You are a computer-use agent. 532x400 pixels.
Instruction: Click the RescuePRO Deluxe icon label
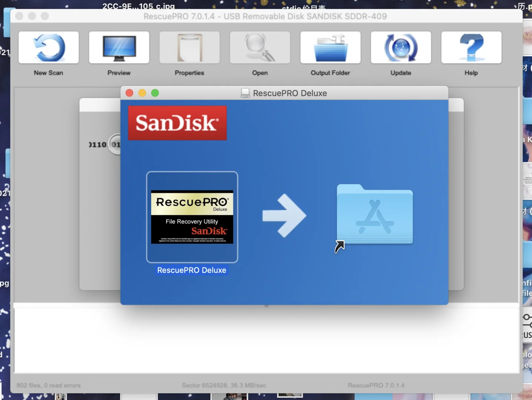pyautogui.click(x=192, y=270)
